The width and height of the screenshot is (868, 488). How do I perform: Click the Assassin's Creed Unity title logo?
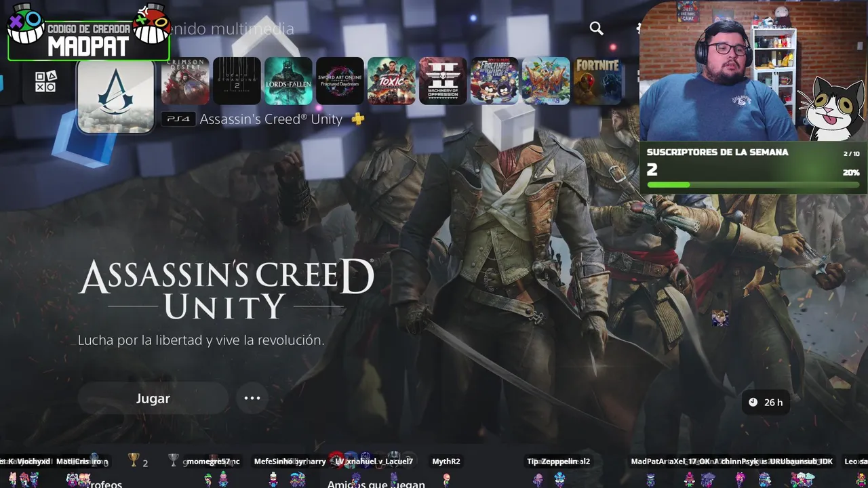(226, 289)
